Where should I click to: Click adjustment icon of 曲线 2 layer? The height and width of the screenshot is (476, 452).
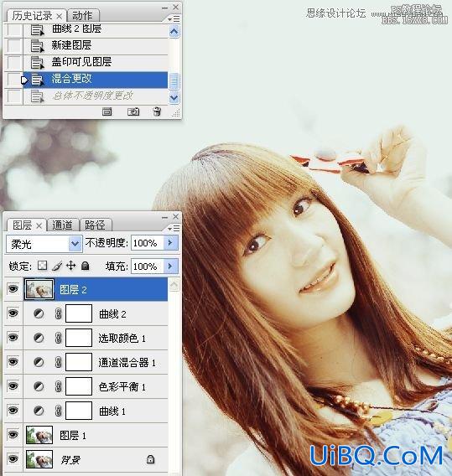click(39, 313)
